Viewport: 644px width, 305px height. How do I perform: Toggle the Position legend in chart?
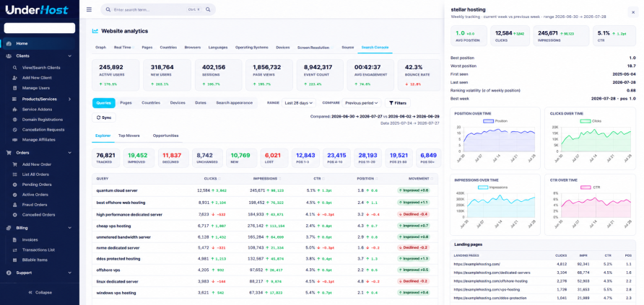click(495, 121)
